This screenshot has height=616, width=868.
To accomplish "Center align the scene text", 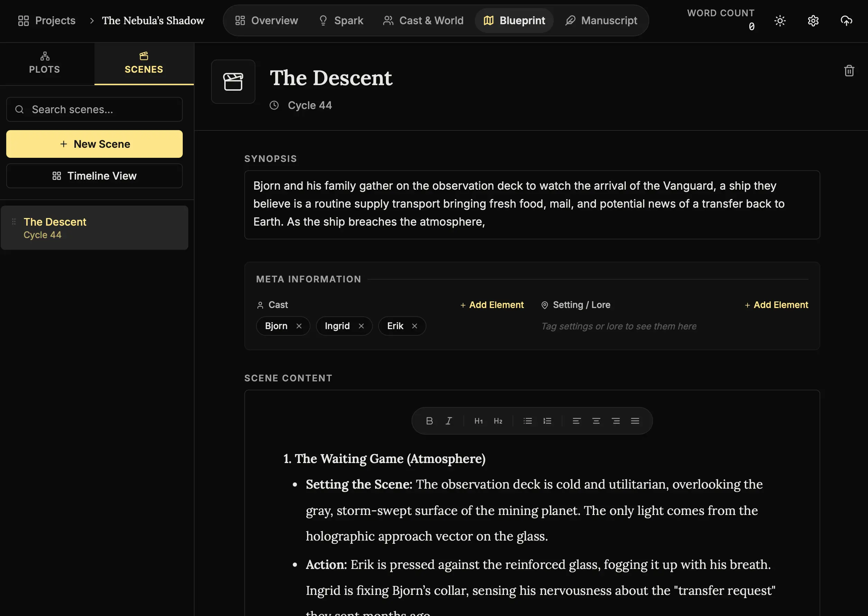I will (x=596, y=421).
